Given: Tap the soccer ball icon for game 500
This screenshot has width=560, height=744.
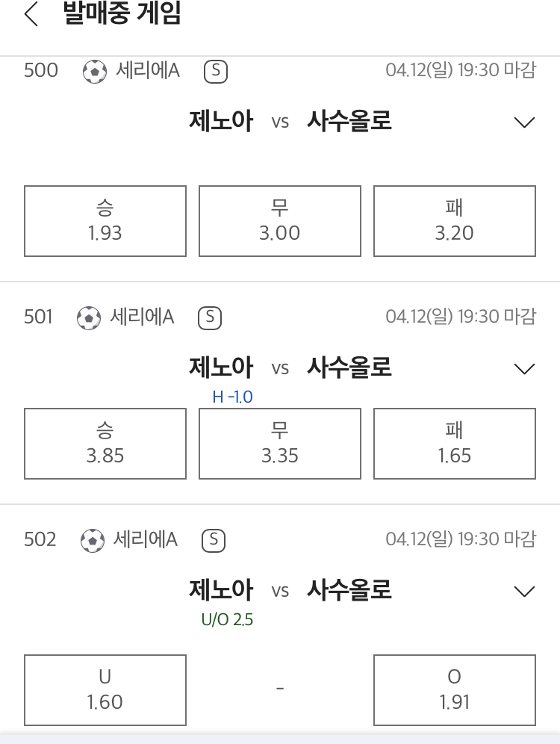Looking at the screenshot, I should [x=94, y=72].
